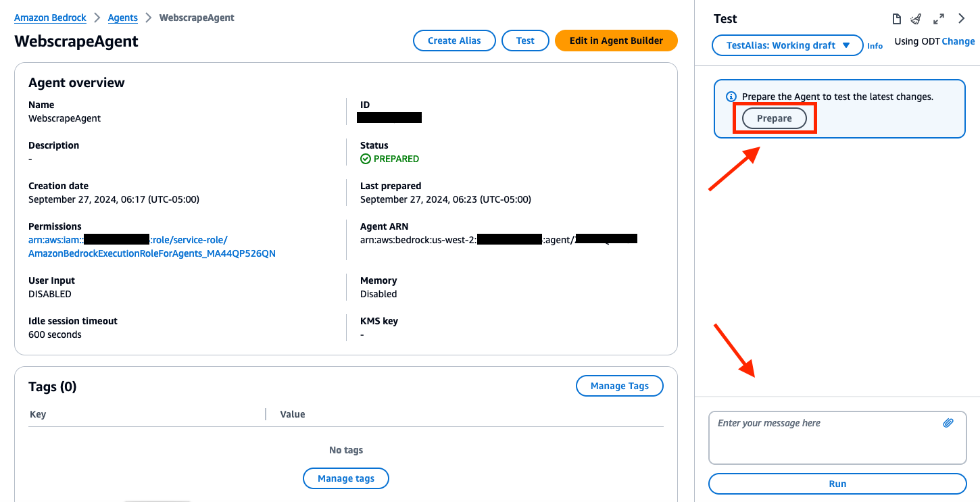The width and height of the screenshot is (980, 502).
Task: Collapse Test panel with right chevron
Action: tap(962, 19)
